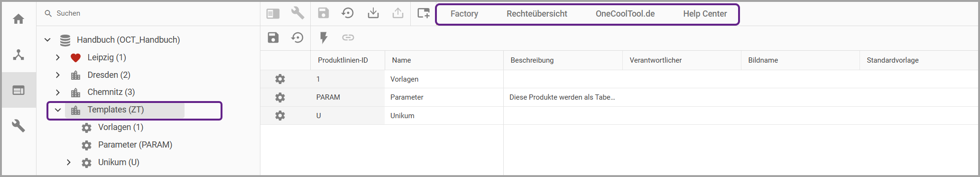Open the Factory tab
Viewport: 980px width, 177px height.
(x=464, y=14)
